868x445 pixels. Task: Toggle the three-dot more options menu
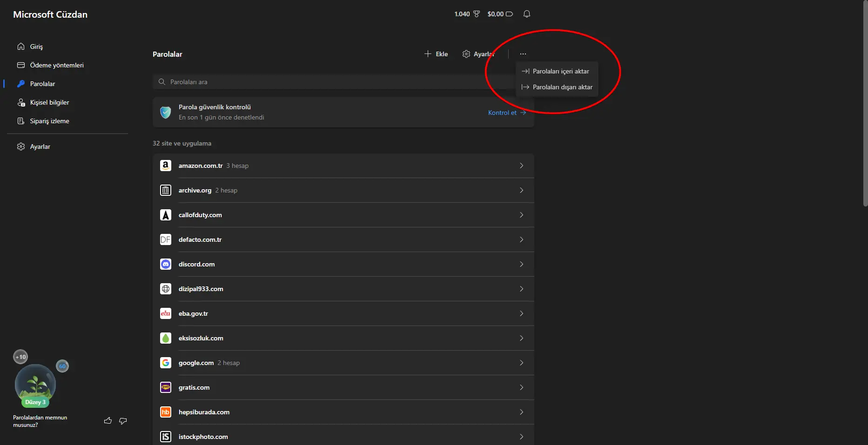click(523, 54)
